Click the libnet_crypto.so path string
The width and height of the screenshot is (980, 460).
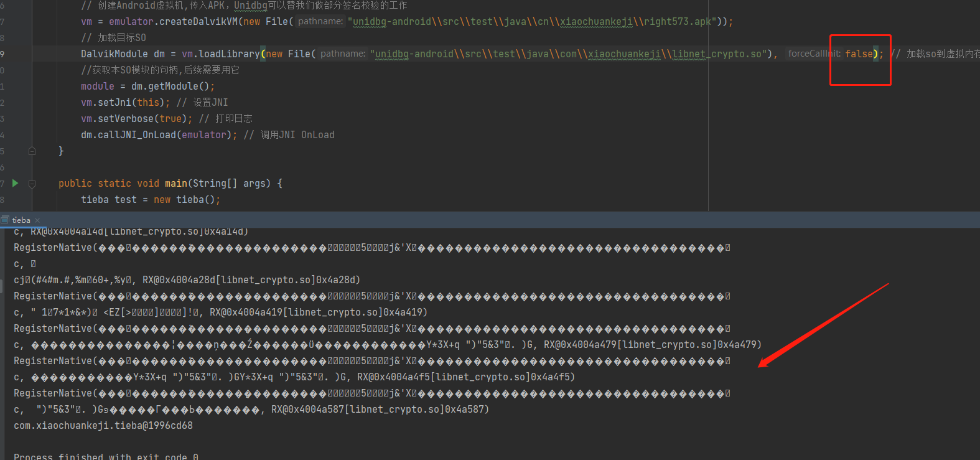568,54
